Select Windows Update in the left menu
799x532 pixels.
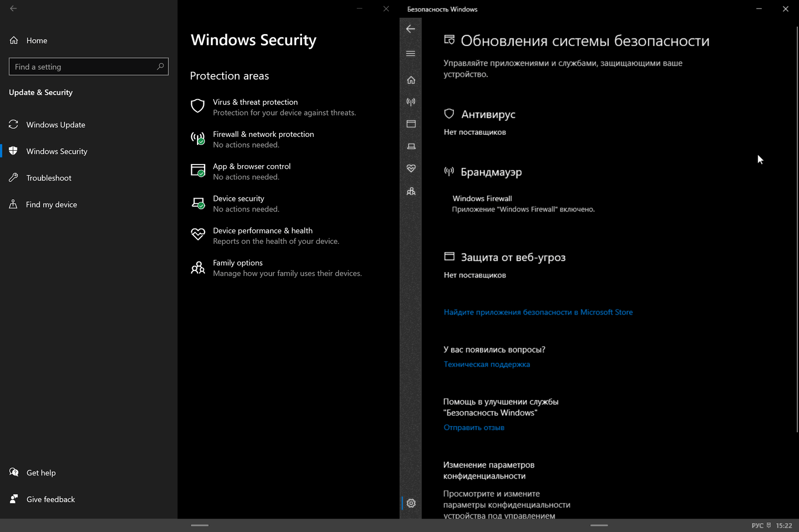click(x=55, y=125)
